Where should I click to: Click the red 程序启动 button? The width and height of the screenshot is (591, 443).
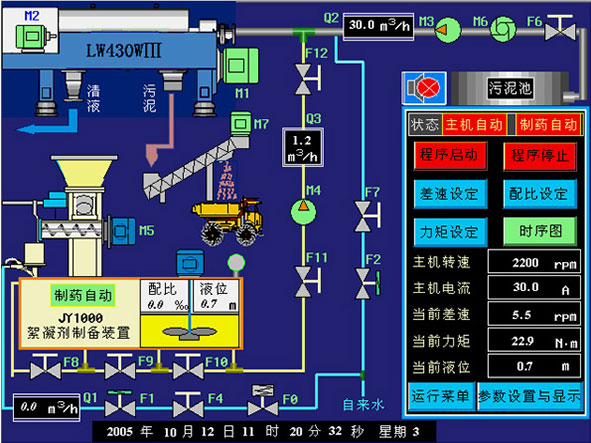point(450,155)
